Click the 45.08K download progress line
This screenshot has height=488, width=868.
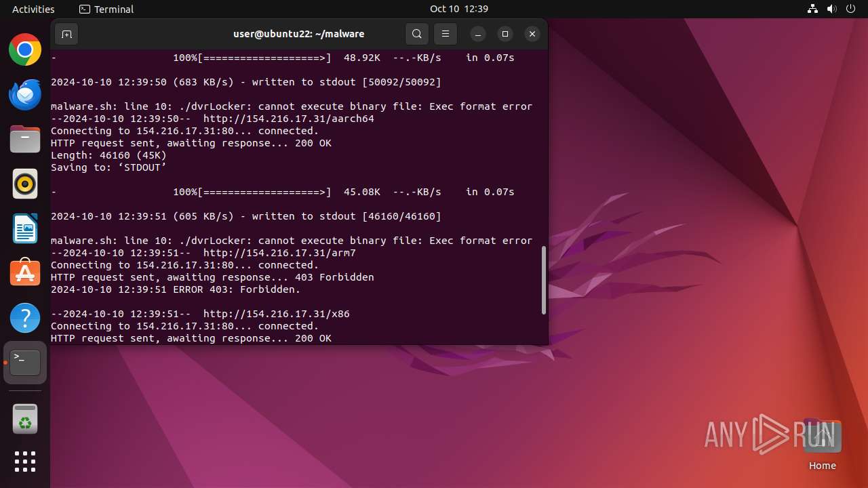point(283,192)
